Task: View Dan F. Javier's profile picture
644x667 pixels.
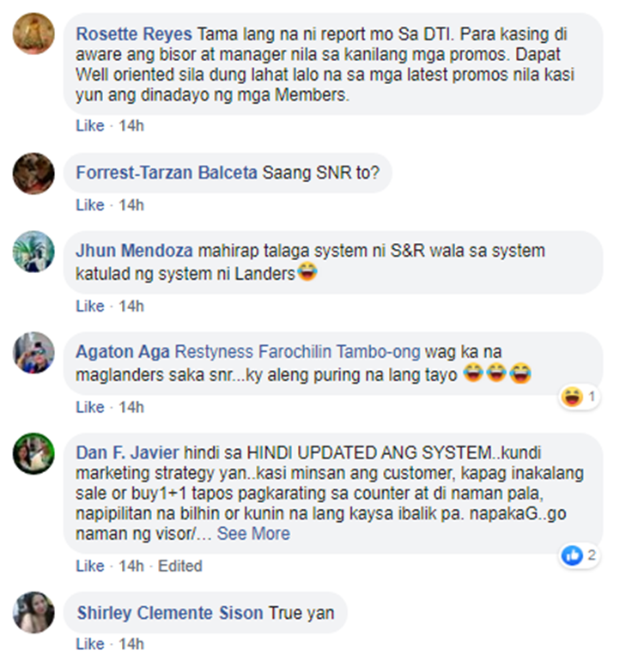Action: [33, 453]
